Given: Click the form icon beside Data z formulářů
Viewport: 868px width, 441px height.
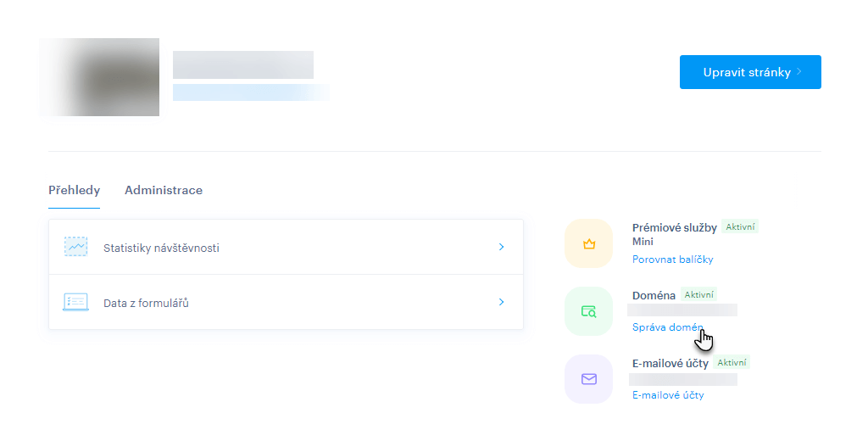Looking at the screenshot, I should 75,302.
